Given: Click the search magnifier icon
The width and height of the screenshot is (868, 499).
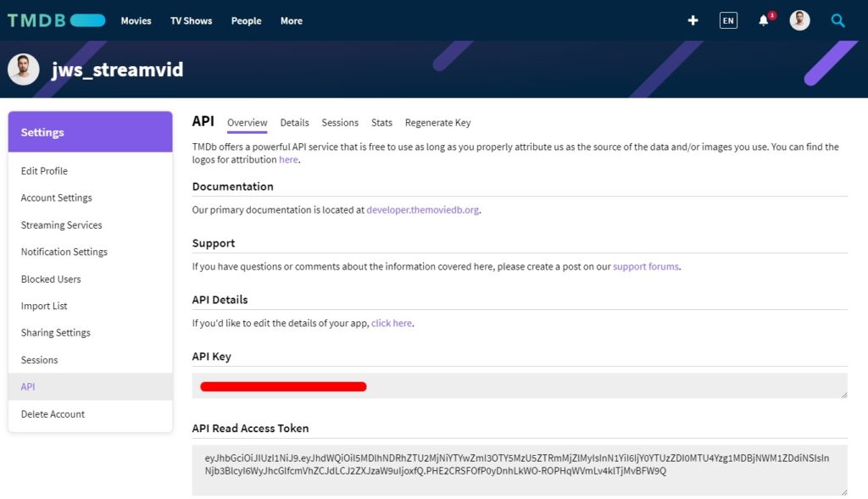Looking at the screenshot, I should [837, 20].
